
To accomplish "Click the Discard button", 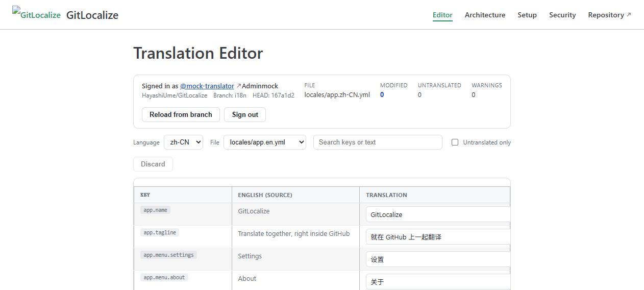I will coord(153,164).
